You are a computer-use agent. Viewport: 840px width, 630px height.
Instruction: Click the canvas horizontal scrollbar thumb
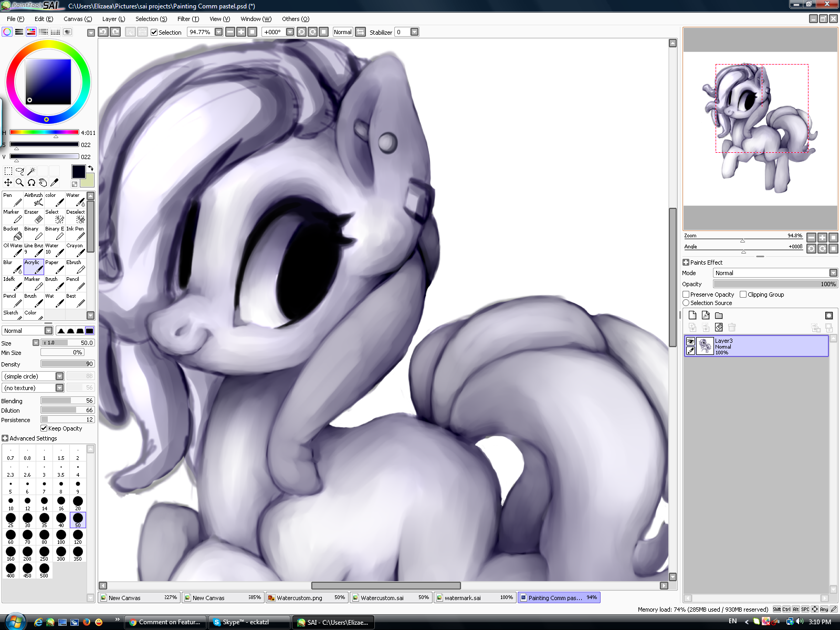click(386, 585)
